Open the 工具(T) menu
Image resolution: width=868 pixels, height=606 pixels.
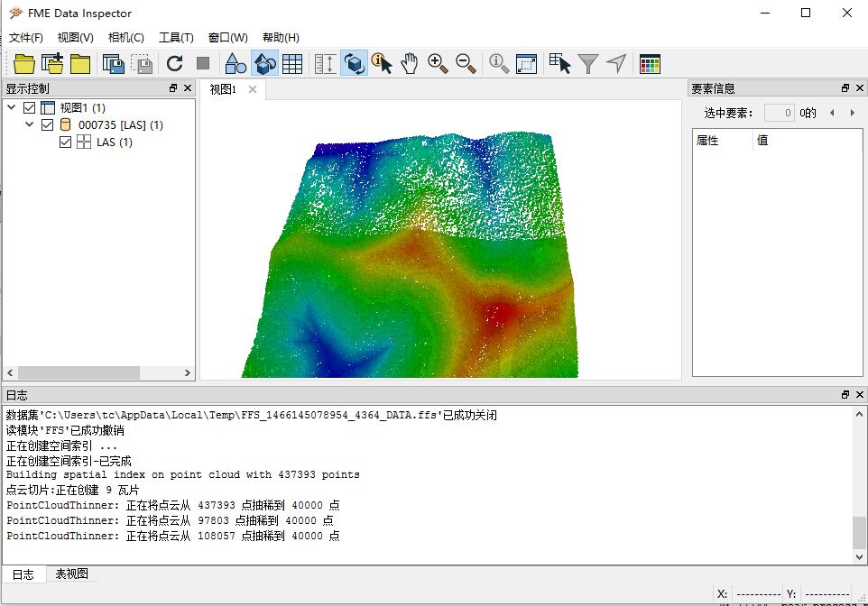176,37
